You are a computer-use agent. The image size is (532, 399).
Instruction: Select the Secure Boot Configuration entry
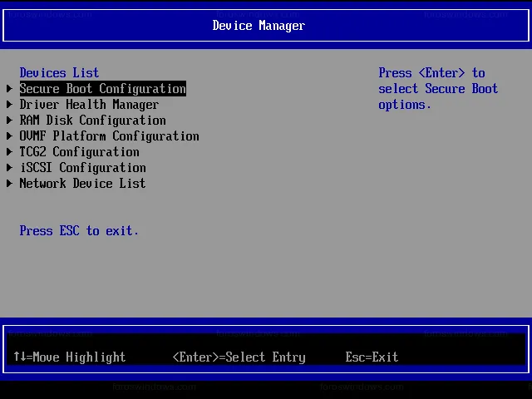click(102, 89)
